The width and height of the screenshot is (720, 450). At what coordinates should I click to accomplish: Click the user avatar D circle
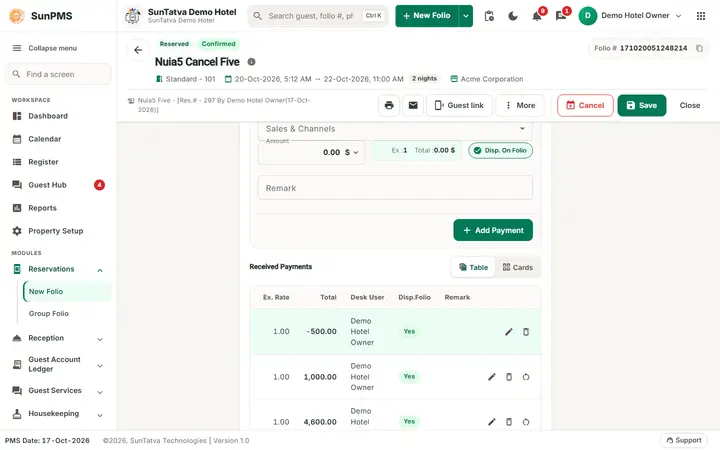click(587, 16)
